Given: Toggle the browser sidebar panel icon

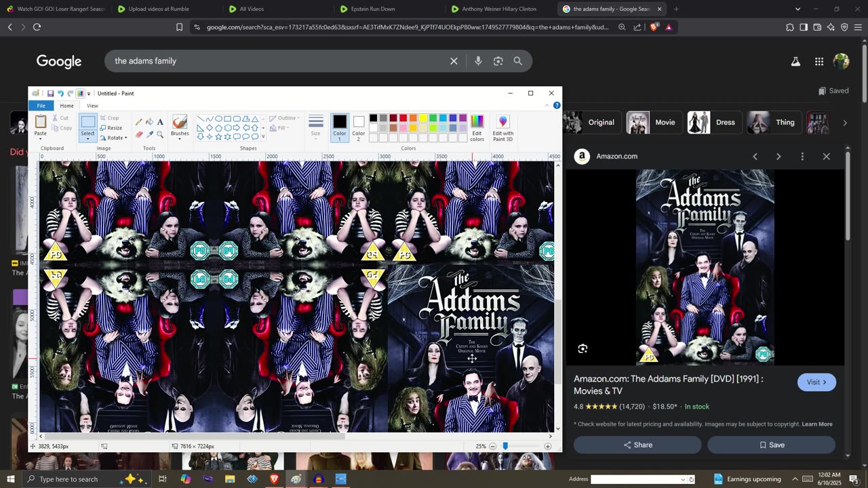Looking at the screenshot, I should (x=804, y=27).
